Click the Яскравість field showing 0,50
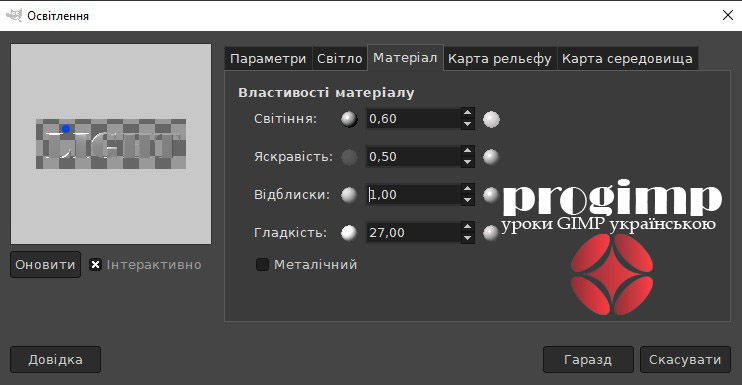742x385 pixels. click(413, 157)
